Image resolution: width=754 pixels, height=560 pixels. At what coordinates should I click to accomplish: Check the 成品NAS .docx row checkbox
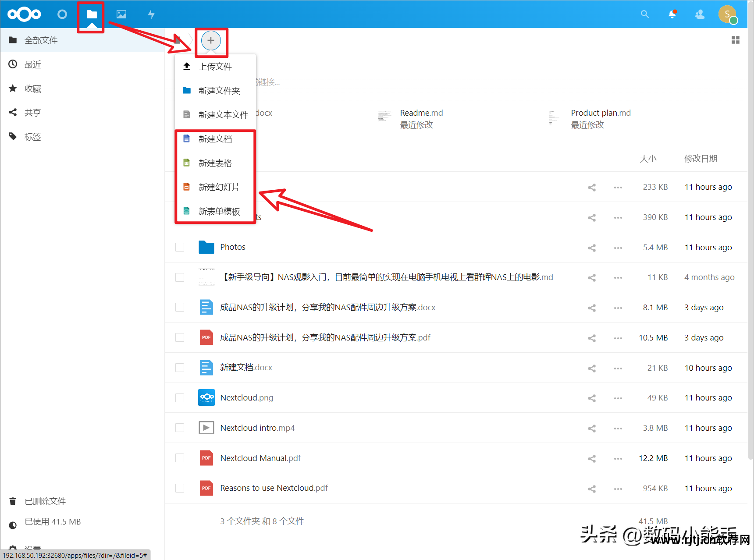point(180,307)
